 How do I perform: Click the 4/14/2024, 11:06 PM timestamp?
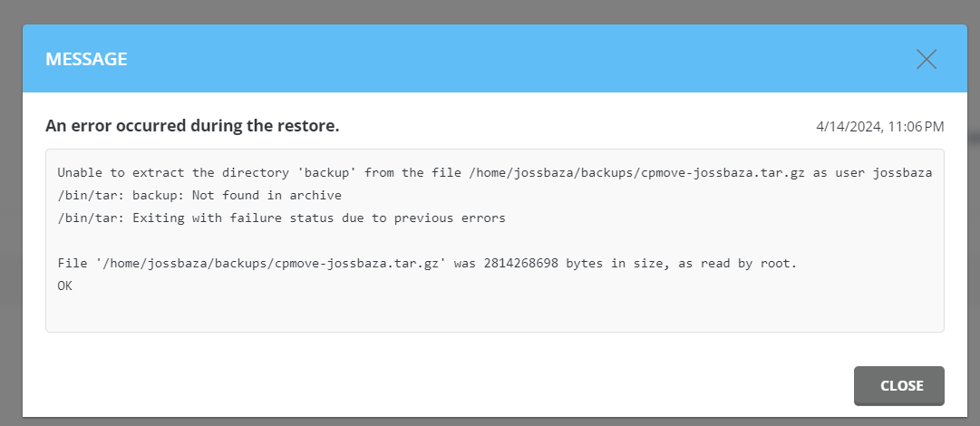coord(879,127)
